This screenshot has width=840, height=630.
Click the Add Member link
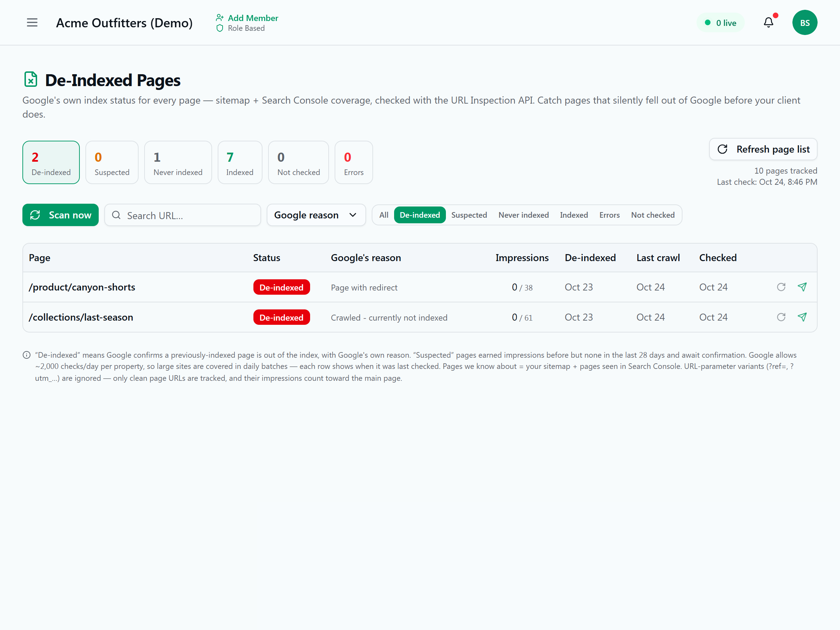pyautogui.click(x=253, y=18)
